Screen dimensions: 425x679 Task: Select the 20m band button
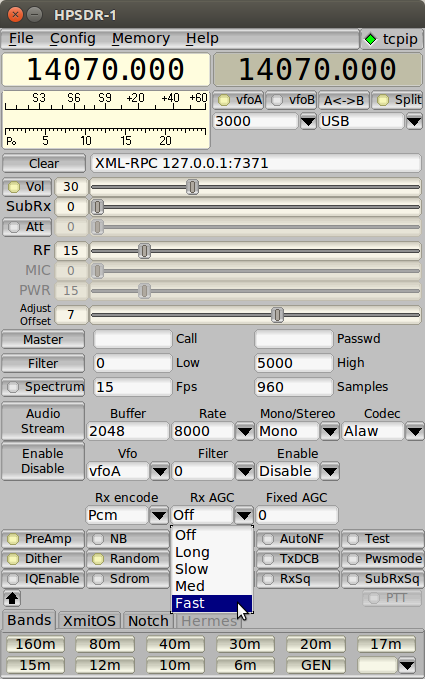(x=315, y=644)
